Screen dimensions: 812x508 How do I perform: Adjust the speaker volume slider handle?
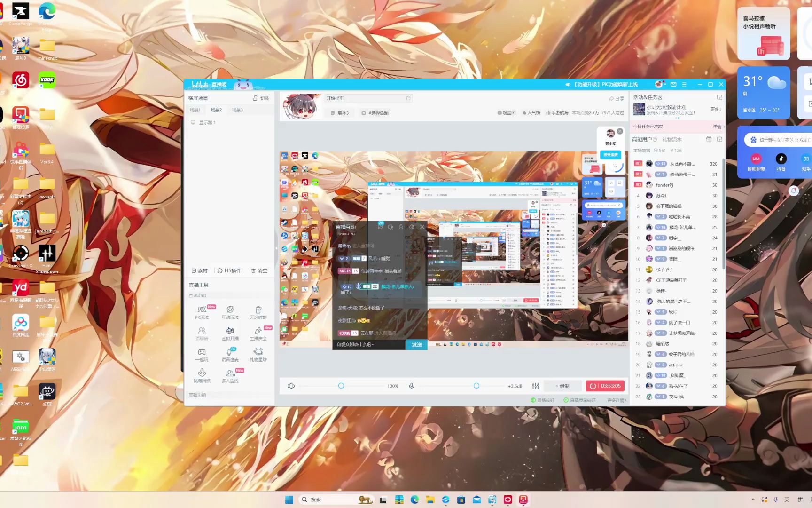tap(341, 386)
